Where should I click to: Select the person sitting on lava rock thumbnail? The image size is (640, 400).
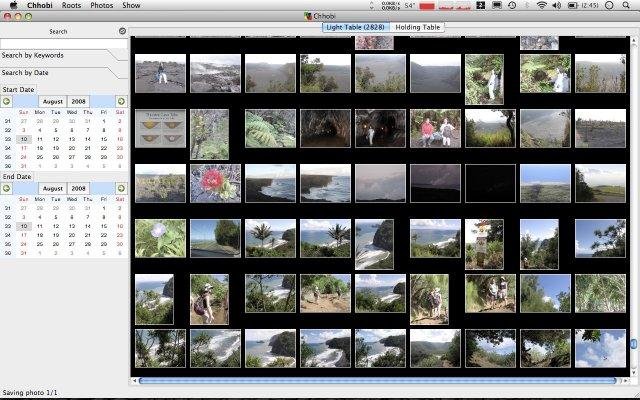[160, 73]
